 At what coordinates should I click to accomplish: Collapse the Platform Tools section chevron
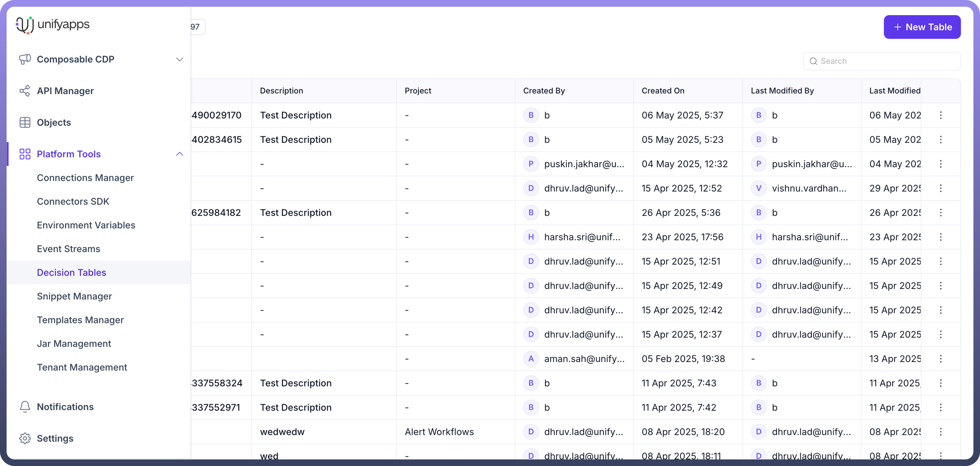coord(180,154)
